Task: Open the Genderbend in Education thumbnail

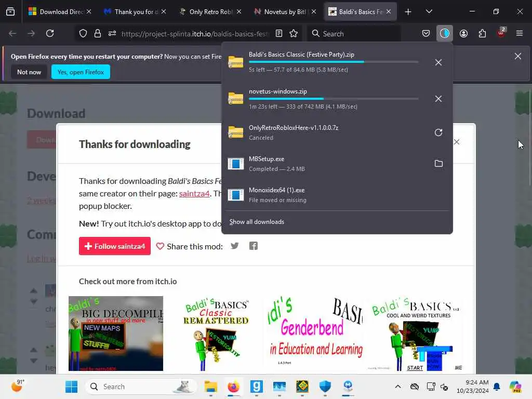Action: point(316,334)
